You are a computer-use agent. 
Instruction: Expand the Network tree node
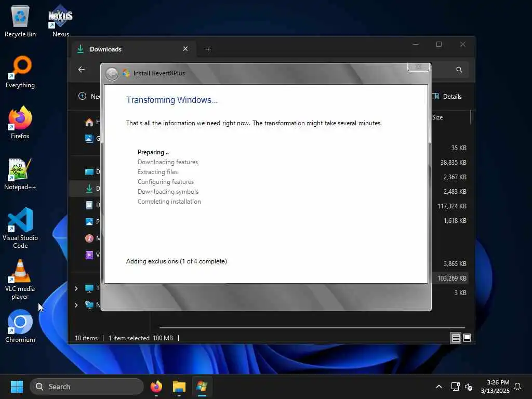[x=76, y=305]
